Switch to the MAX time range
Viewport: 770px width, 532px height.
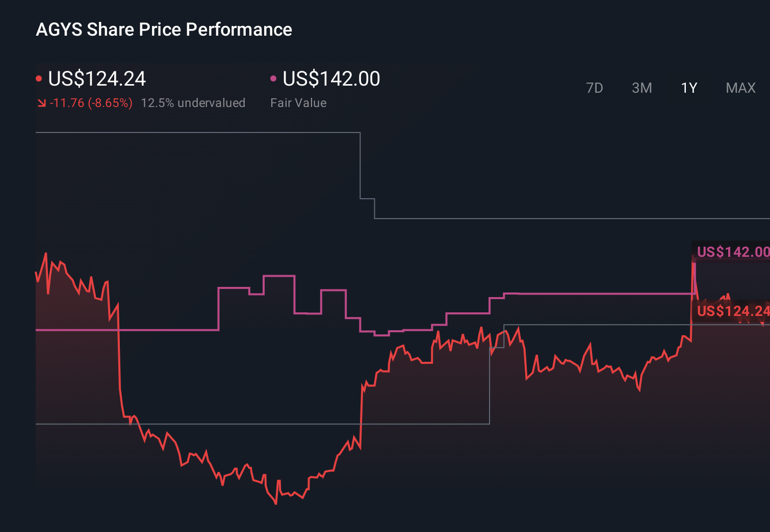pyautogui.click(x=740, y=88)
